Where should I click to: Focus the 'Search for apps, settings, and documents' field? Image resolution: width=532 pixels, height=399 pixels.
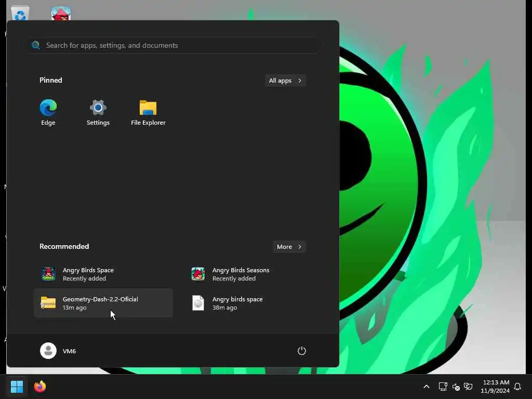click(174, 45)
